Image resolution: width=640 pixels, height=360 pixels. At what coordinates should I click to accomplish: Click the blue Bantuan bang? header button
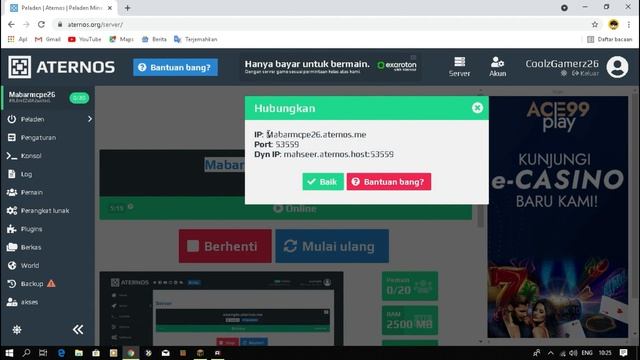(x=175, y=67)
